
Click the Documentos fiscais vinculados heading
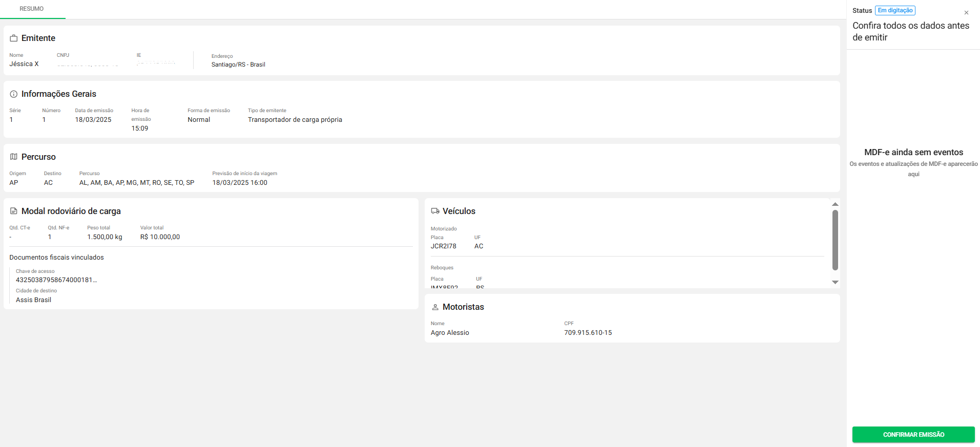(x=56, y=258)
